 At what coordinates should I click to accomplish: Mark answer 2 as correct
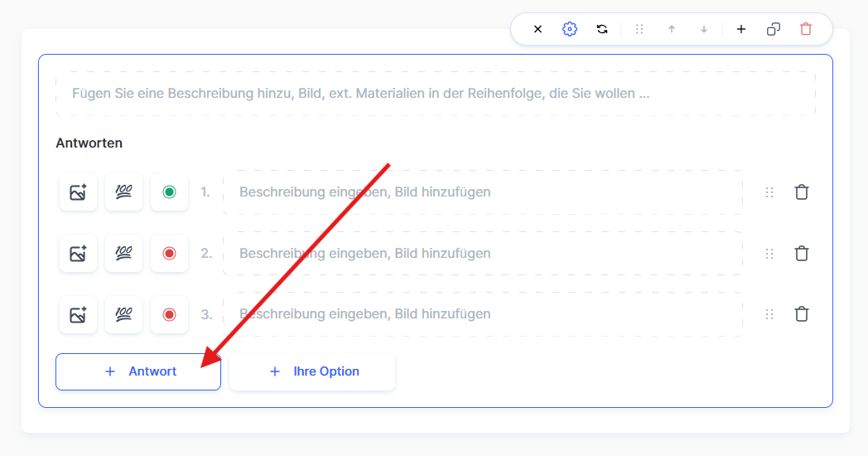(x=169, y=254)
